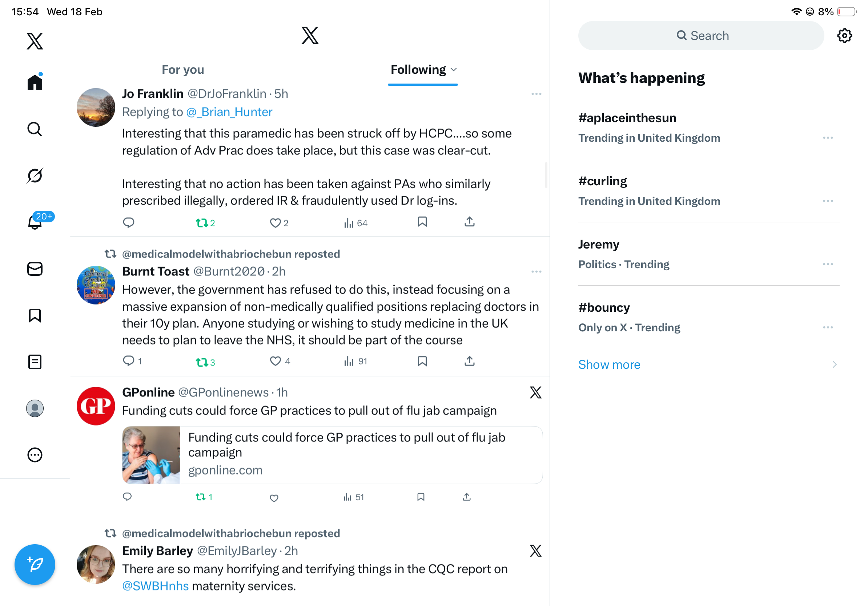This screenshot has width=868, height=606.
Task: Bookmark the GPonline flu jab post
Action: [421, 497]
